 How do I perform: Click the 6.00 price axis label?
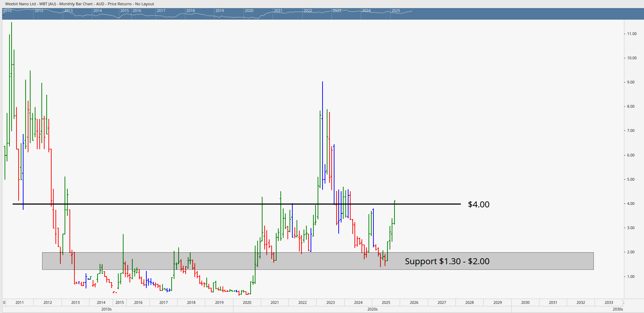pyautogui.click(x=631, y=155)
